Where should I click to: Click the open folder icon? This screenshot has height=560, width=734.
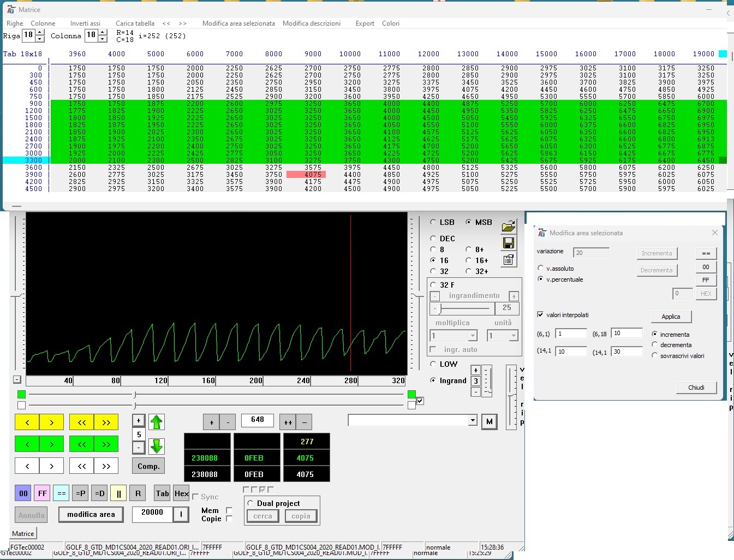(508, 227)
